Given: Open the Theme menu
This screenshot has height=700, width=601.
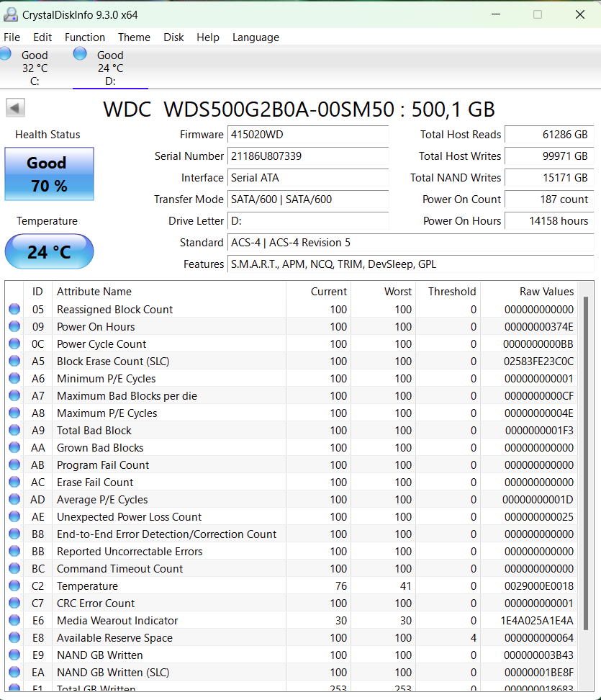Looking at the screenshot, I should point(134,37).
